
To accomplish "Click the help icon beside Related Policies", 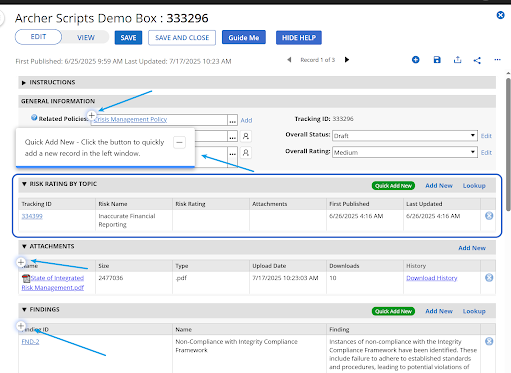I will (x=34, y=117).
